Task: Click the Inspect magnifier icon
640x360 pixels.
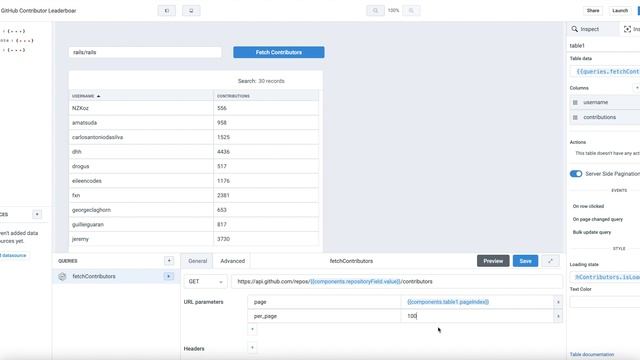Action: [x=575, y=29]
